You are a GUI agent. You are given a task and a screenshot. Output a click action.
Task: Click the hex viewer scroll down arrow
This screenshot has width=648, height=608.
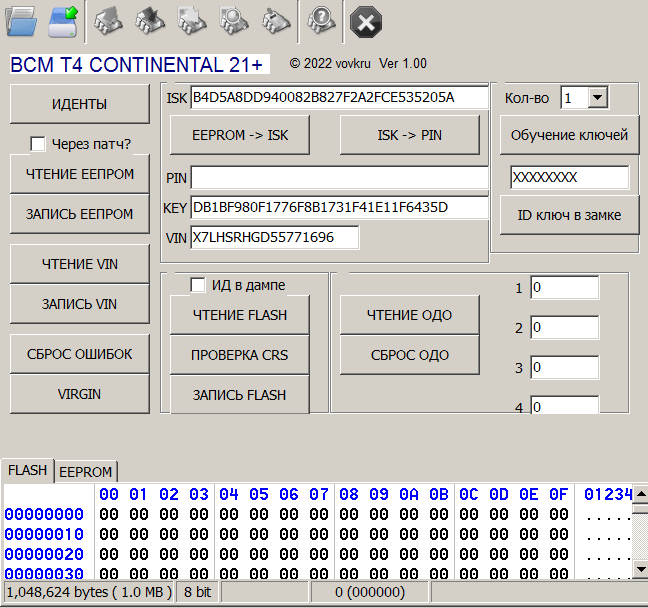pos(640,570)
